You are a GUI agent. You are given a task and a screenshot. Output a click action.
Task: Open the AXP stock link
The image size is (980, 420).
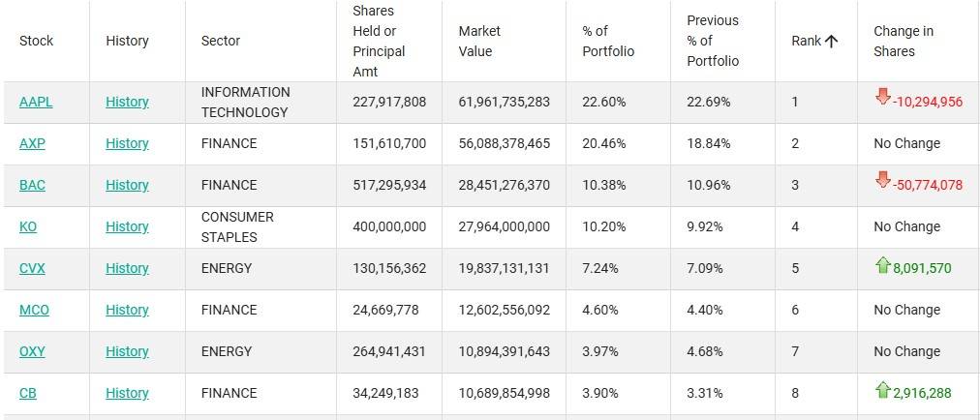coord(32,143)
